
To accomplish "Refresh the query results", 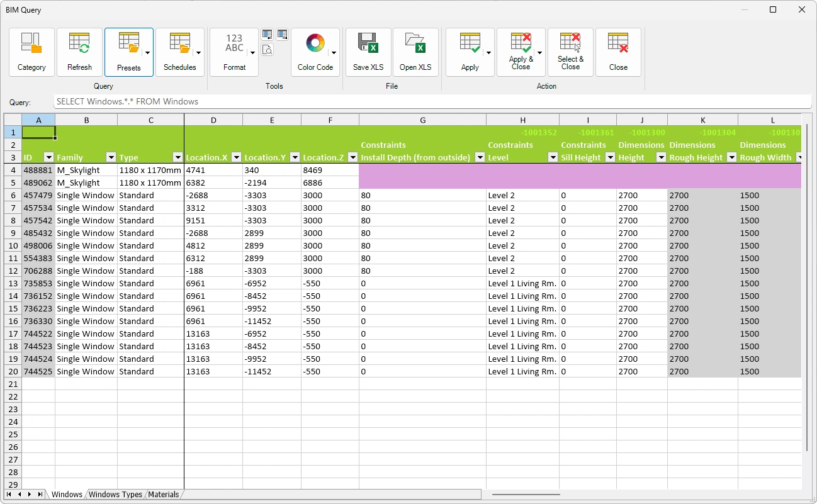I will (79, 52).
